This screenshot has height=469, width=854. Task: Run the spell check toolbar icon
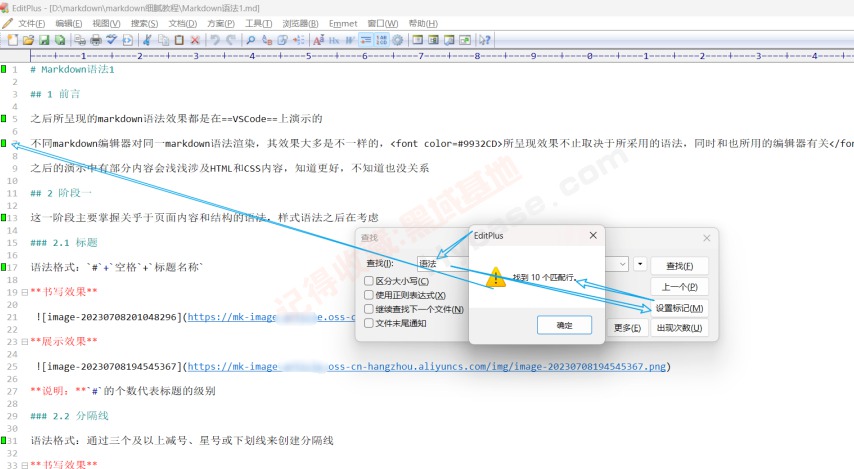point(112,40)
